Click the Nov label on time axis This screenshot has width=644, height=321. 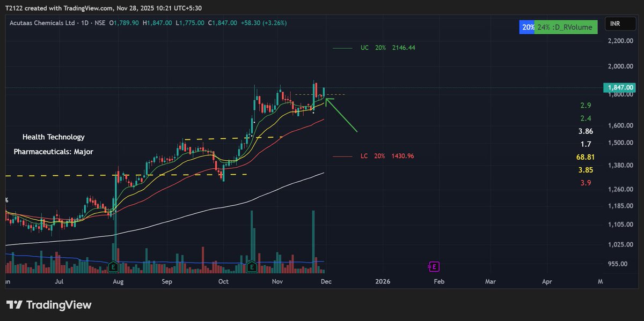(x=277, y=281)
